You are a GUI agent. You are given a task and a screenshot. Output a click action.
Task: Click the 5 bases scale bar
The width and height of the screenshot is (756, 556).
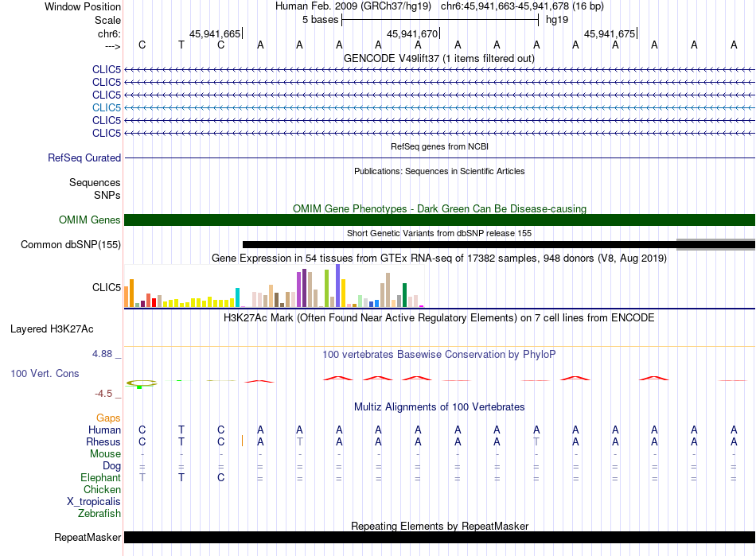440,20
